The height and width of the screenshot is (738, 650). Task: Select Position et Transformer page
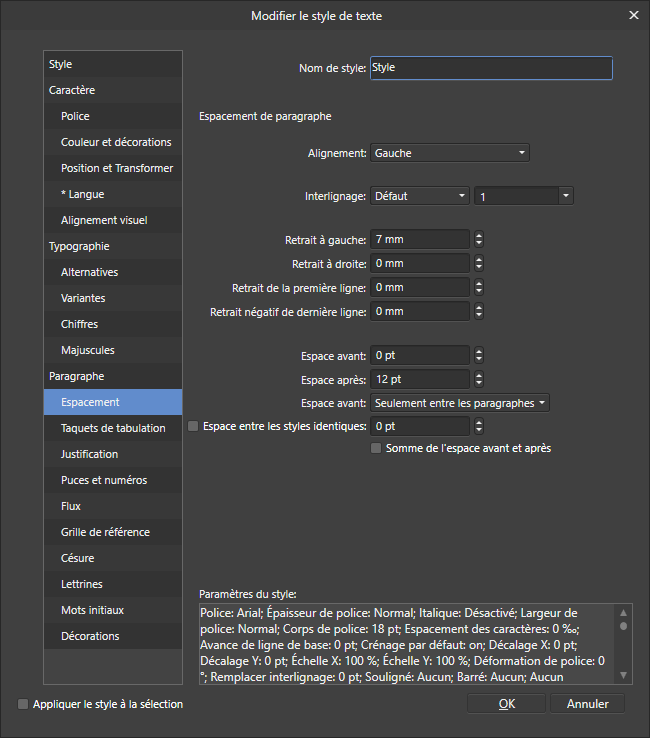coord(113,168)
